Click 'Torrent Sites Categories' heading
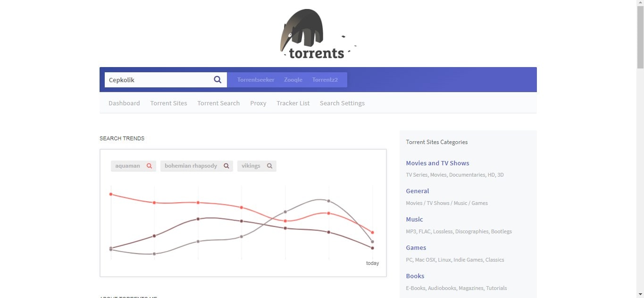 (437, 142)
